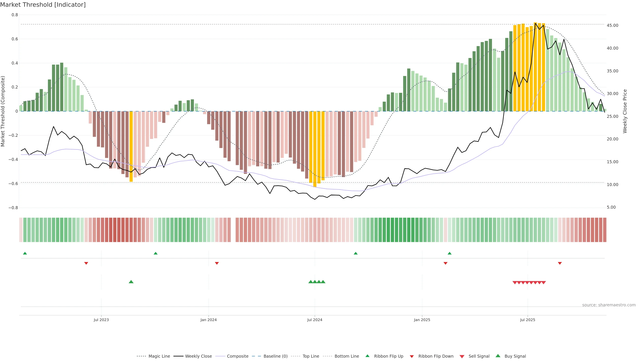644x362 pixels.
Task: Hide the Top Line series via legend
Action: pyautogui.click(x=311, y=356)
